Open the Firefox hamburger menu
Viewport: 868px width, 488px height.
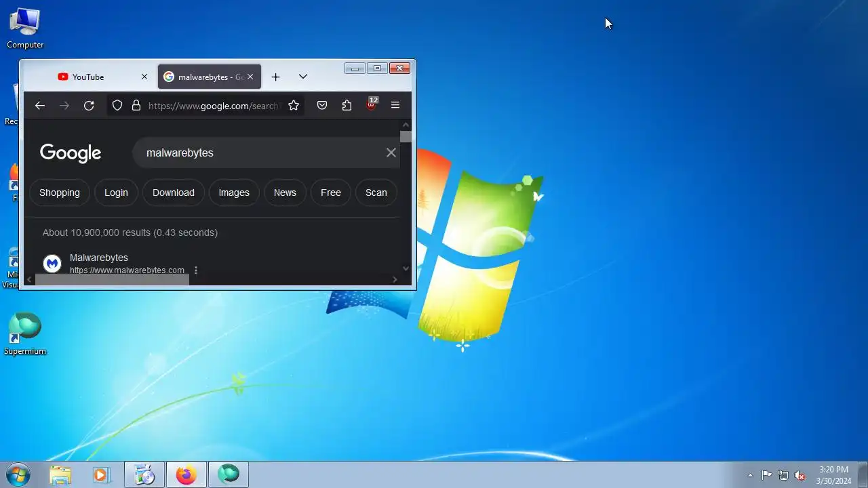click(395, 105)
